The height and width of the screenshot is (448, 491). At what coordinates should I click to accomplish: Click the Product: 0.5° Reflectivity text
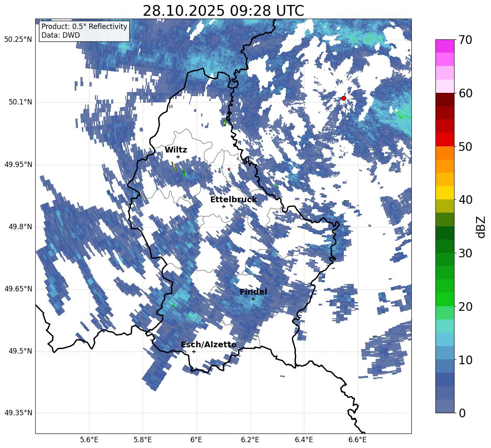84,26
